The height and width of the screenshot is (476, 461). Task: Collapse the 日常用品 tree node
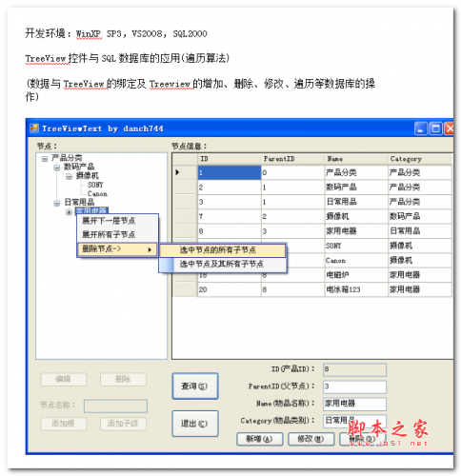[x=57, y=203]
